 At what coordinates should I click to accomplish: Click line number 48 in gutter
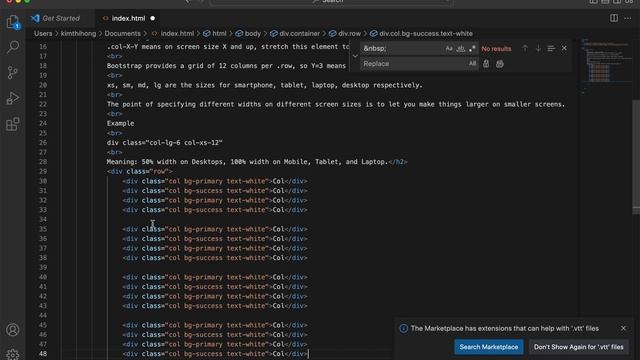[x=43, y=354]
